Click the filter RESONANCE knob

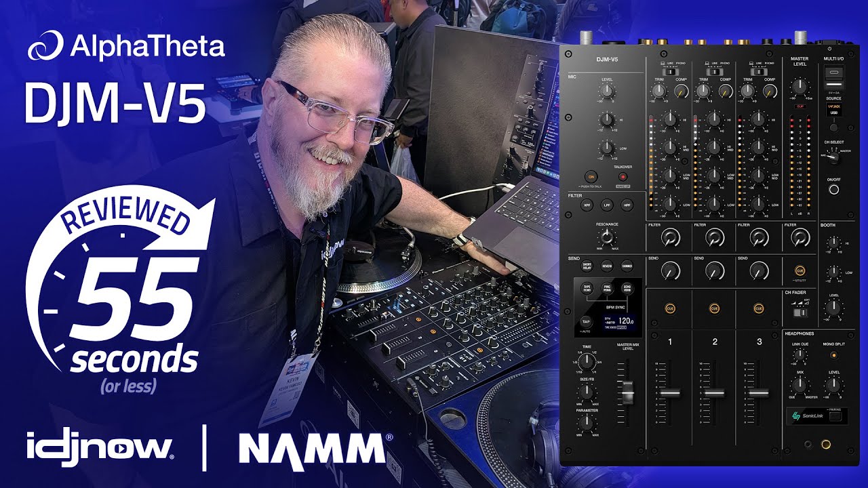click(607, 237)
